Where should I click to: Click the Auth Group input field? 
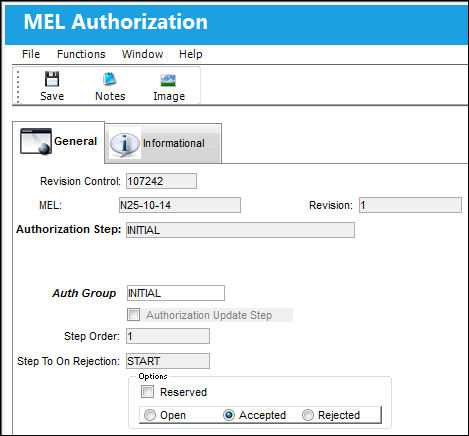pos(176,293)
